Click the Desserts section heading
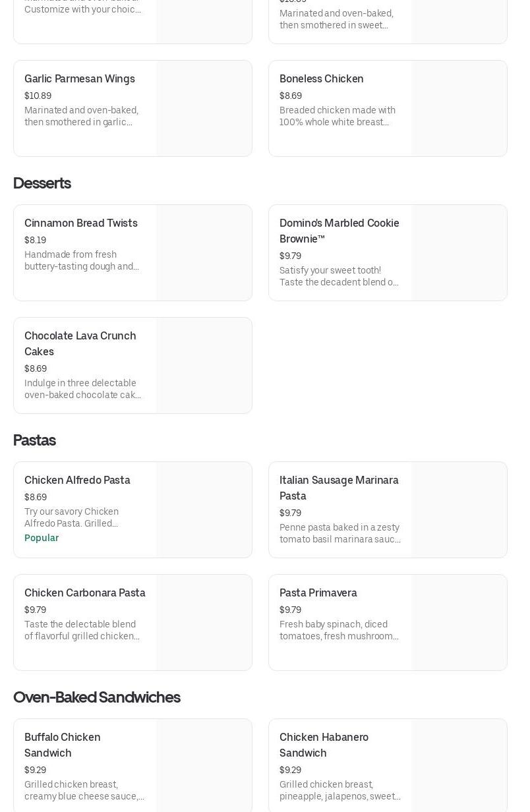Image resolution: width=530 pixels, height=812 pixels. (42, 183)
